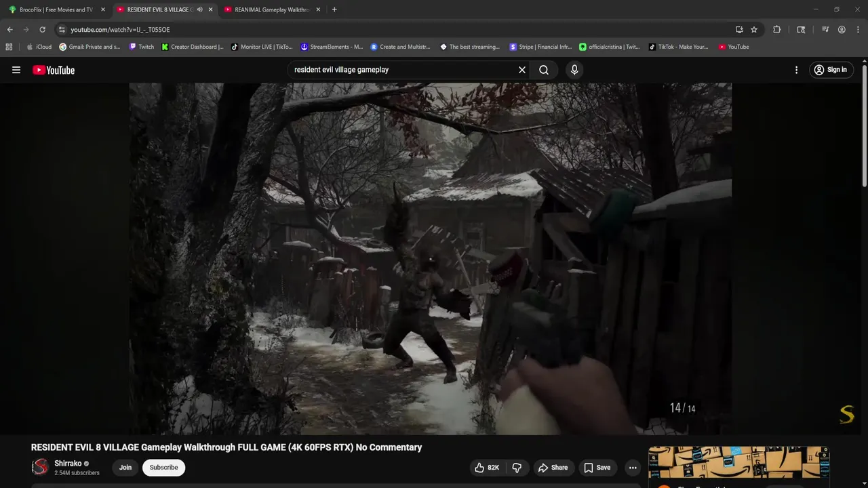Open Shirrako channel avatar
The width and height of the screenshot is (868, 488).
pos(41,467)
